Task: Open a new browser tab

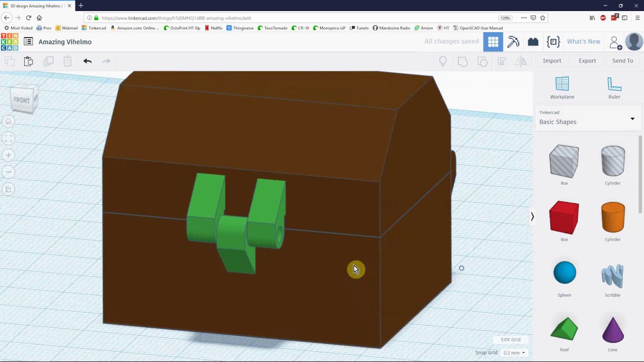Action: point(80,6)
